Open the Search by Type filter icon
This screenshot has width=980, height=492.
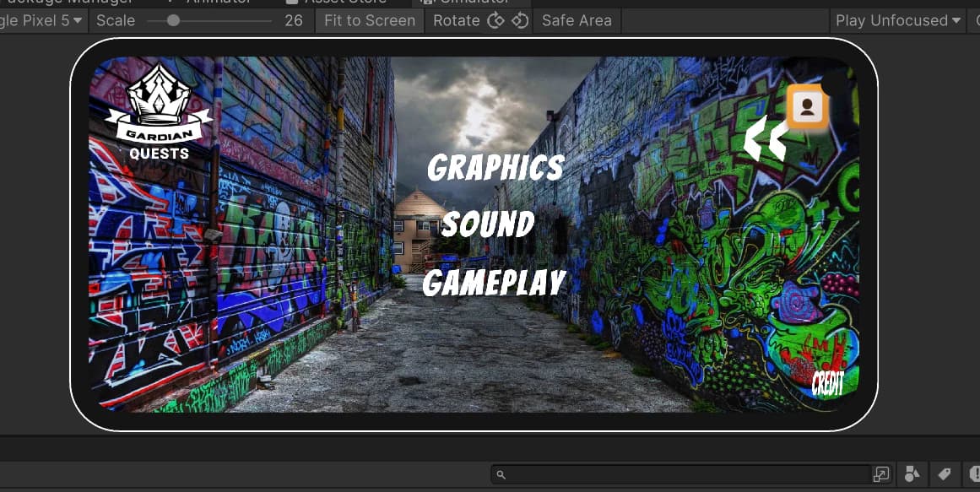912,474
